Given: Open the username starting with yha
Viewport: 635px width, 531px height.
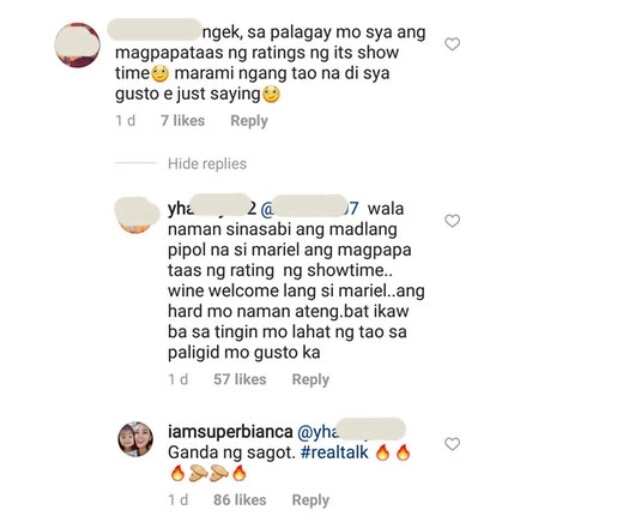Looking at the screenshot, I should 212,208.
